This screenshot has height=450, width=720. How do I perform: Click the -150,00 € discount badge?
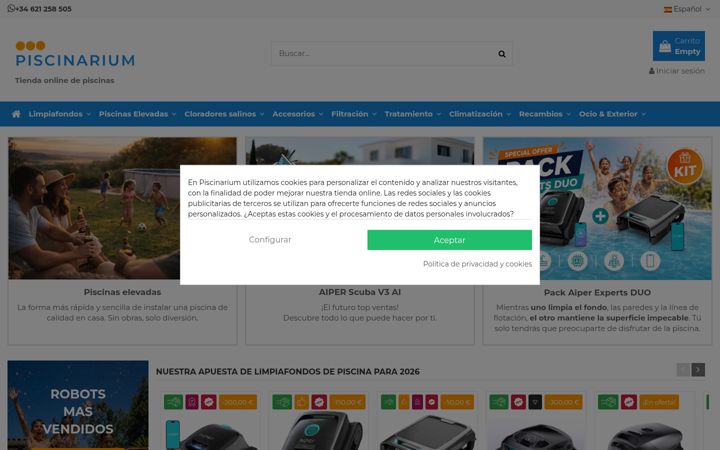(348, 402)
